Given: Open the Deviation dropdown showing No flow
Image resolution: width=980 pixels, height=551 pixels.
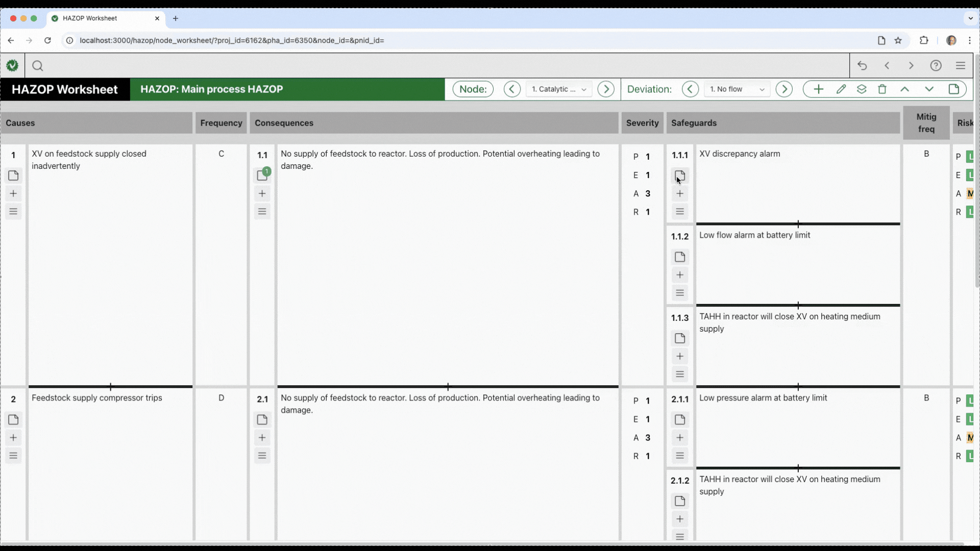Looking at the screenshot, I should [x=737, y=89].
